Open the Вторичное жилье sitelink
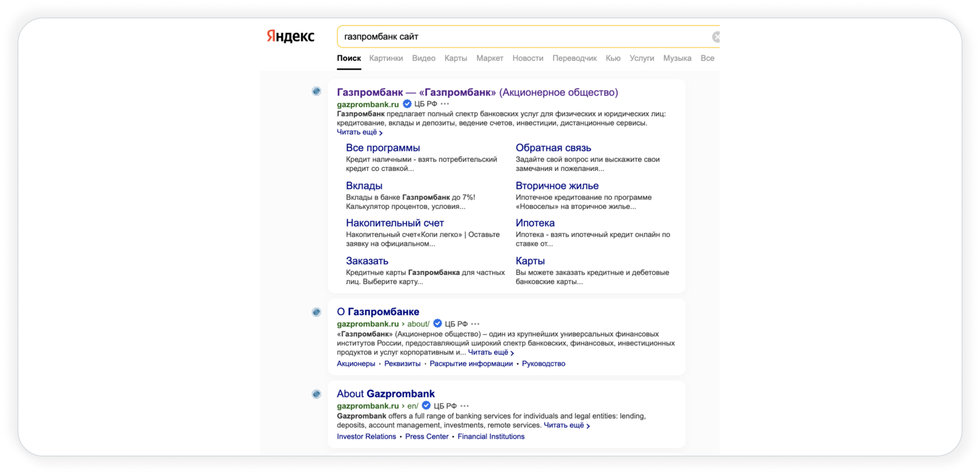The width and height of the screenshot is (980, 474). coord(557,186)
